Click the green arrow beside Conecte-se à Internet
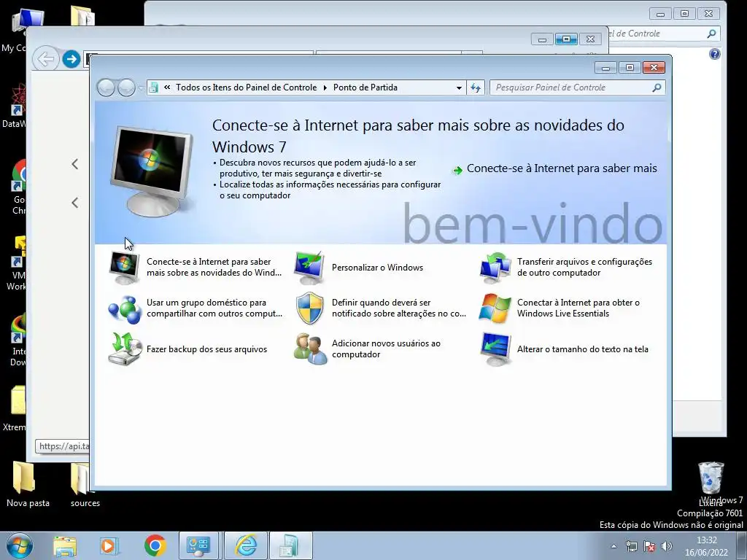The height and width of the screenshot is (560, 747). [x=457, y=170]
